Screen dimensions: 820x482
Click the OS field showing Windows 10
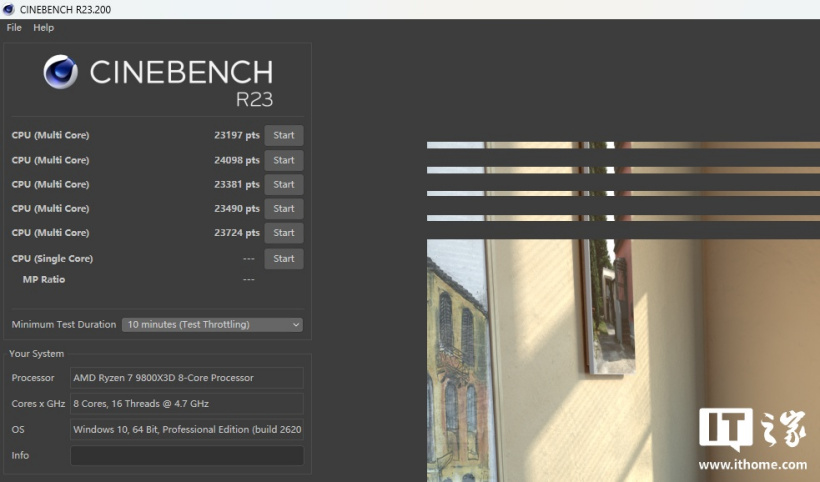[187, 430]
